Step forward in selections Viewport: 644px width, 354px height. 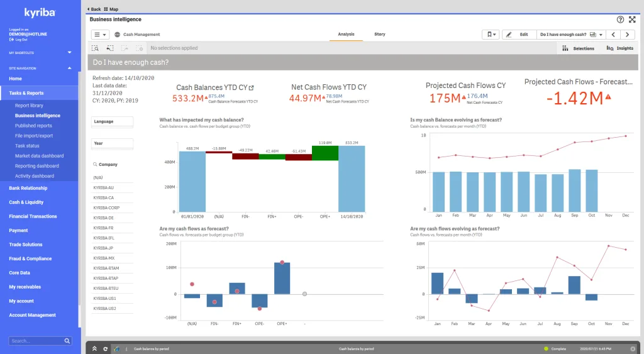click(125, 48)
